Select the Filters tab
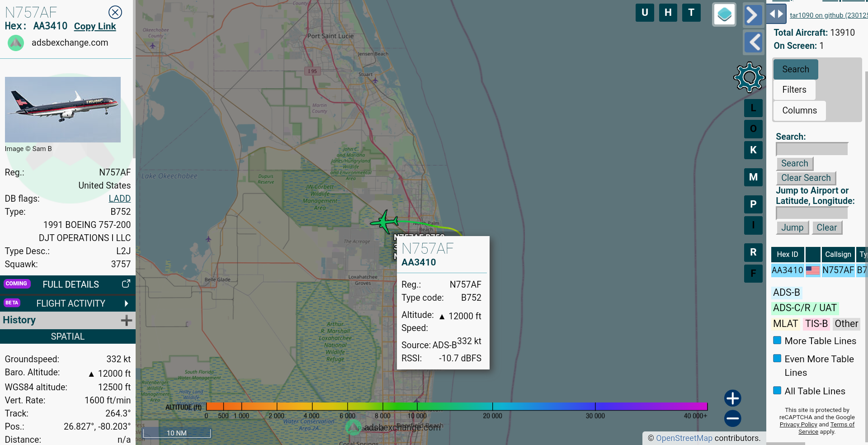This screenshot has width=868, height=445. tap(794, 90)
